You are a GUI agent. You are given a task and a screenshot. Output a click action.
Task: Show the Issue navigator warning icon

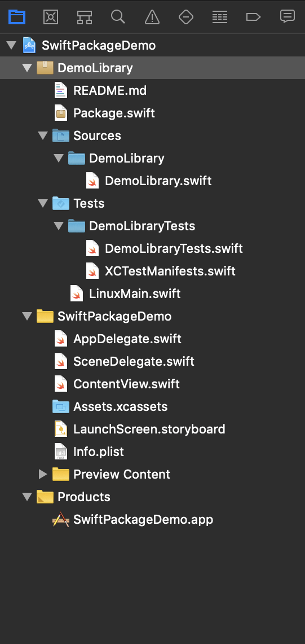point(152,17)
